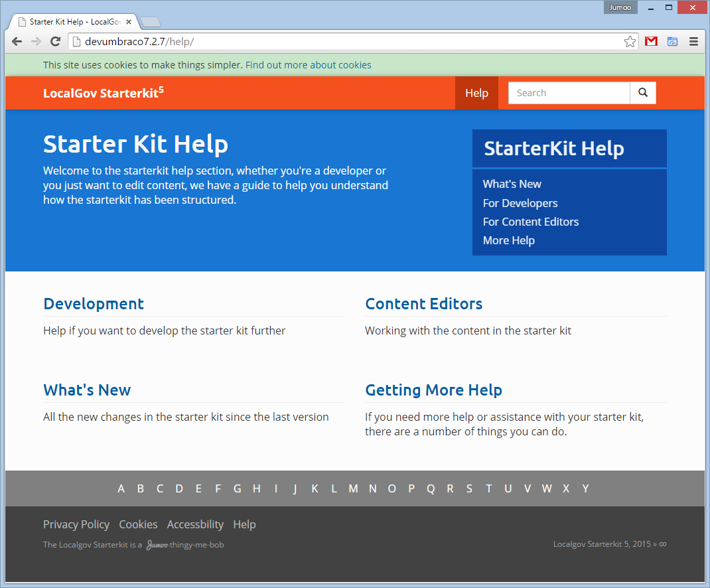The width and height of the screenshot is (710, 588).
Task: Jump to letter D in A-Z index
Action: [179, 489]
